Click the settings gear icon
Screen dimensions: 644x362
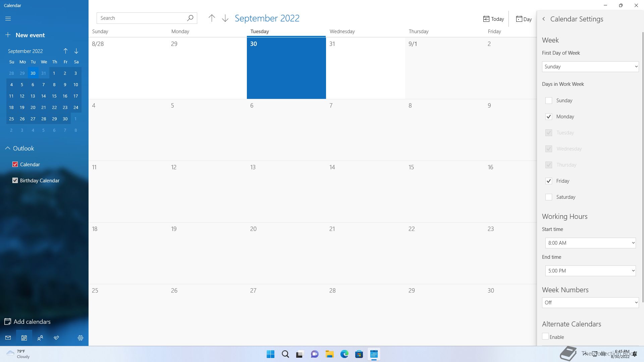tap(80, 338)
